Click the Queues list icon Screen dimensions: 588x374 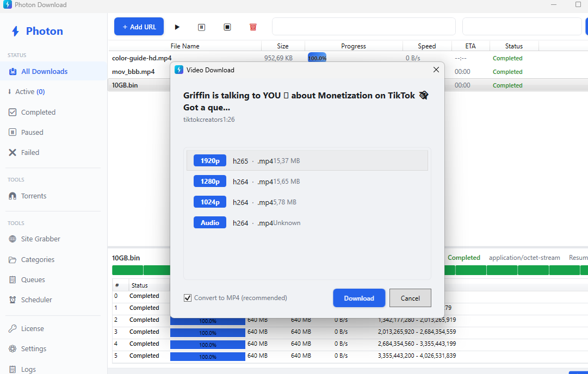coord(13,279)
